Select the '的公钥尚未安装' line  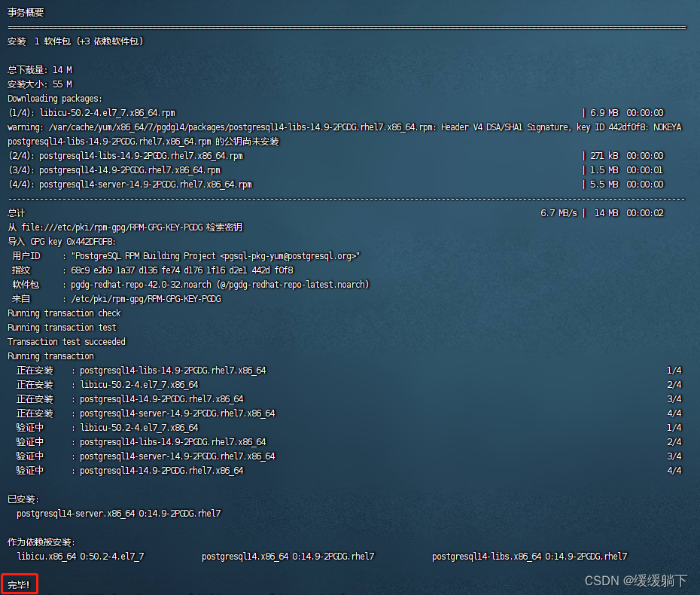[143, 142]
